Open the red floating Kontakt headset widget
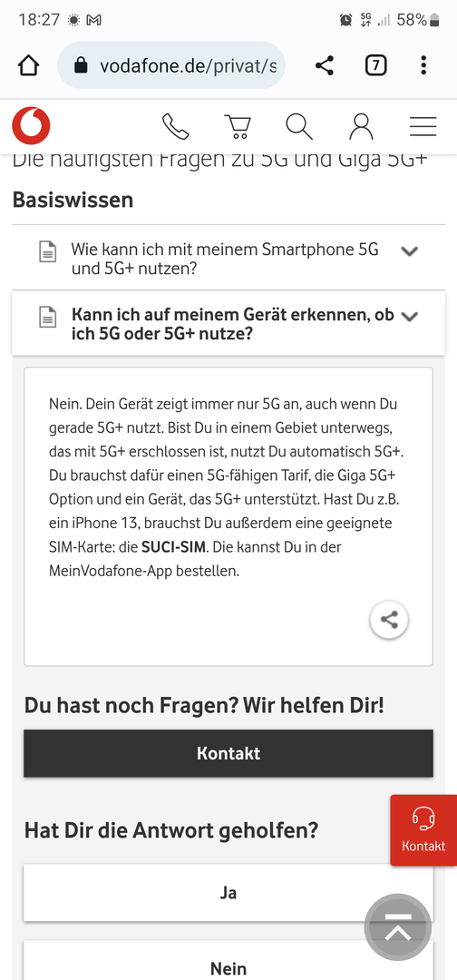This screenshot has width=457, height=980. (x=423, y=830)
